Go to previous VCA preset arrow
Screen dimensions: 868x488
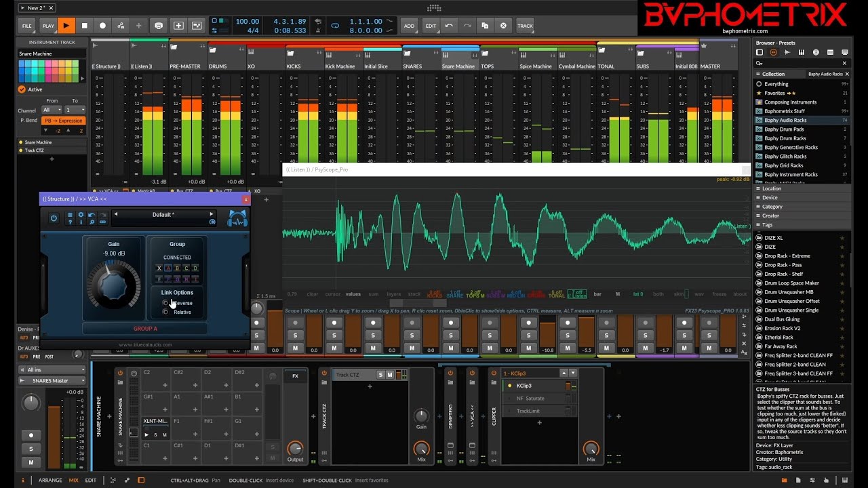pos(115,214)
